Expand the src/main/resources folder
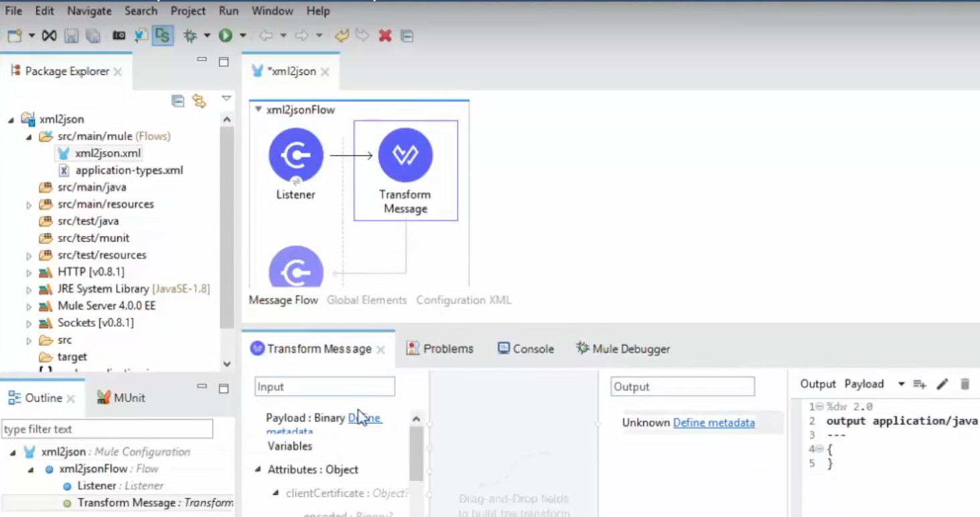Image resolution: width=980 pixels, height=517 pixels. (29, 205)
